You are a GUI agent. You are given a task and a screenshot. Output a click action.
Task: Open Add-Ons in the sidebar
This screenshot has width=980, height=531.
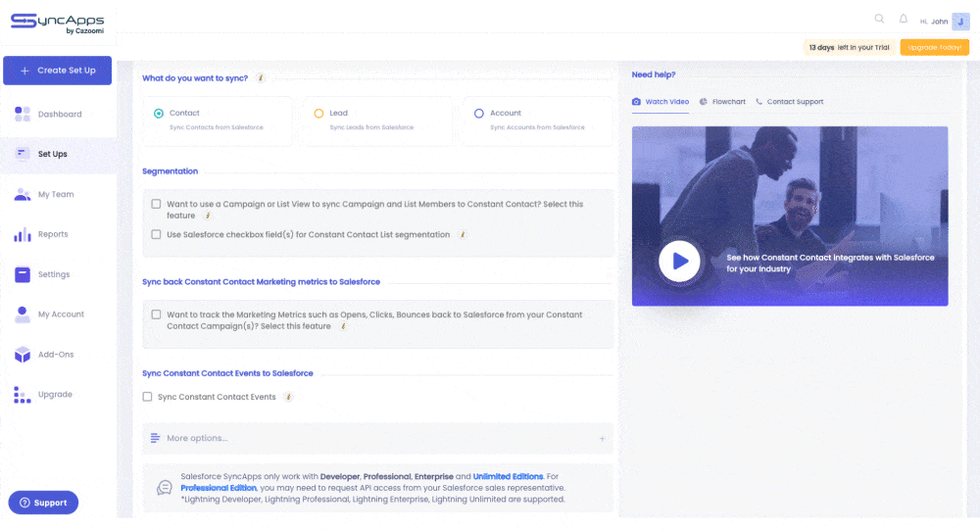[x=58, y=355]
